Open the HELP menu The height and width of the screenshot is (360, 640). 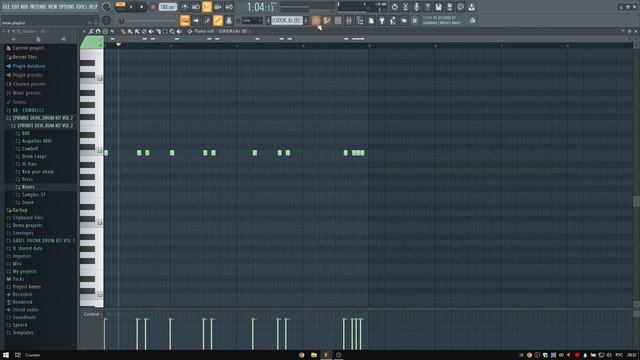click(x=93, y=7)
